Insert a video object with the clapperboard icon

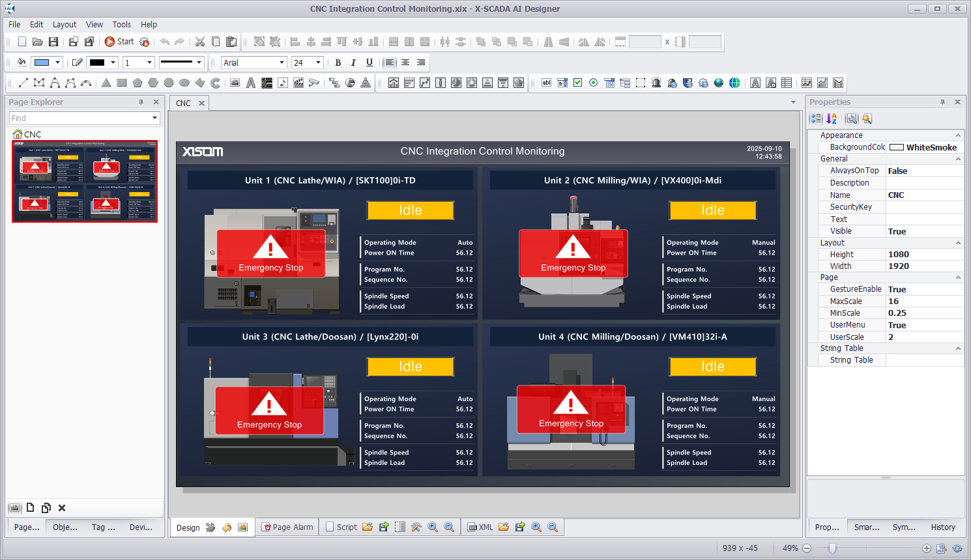pyautogui.click(x=298, y=83)
